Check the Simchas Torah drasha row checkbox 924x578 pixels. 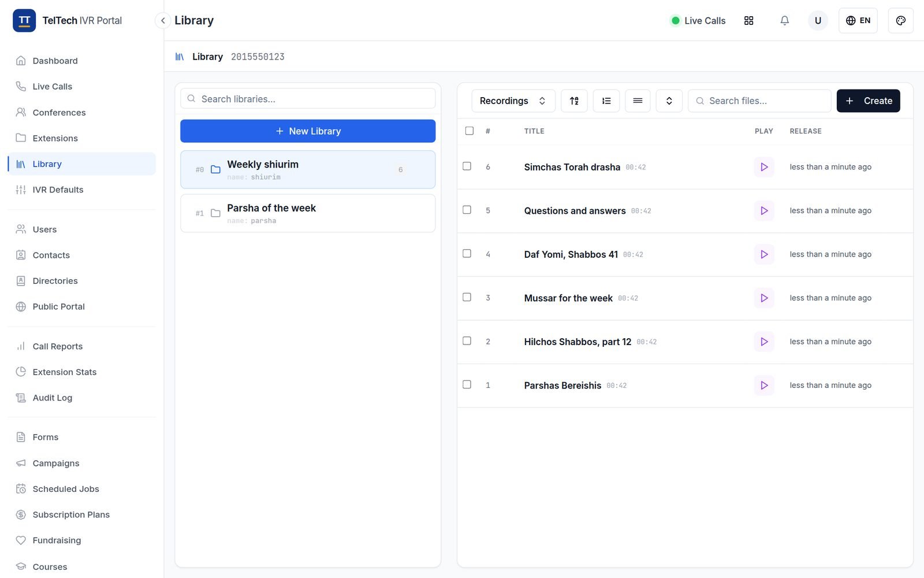(x=467, y=166)
